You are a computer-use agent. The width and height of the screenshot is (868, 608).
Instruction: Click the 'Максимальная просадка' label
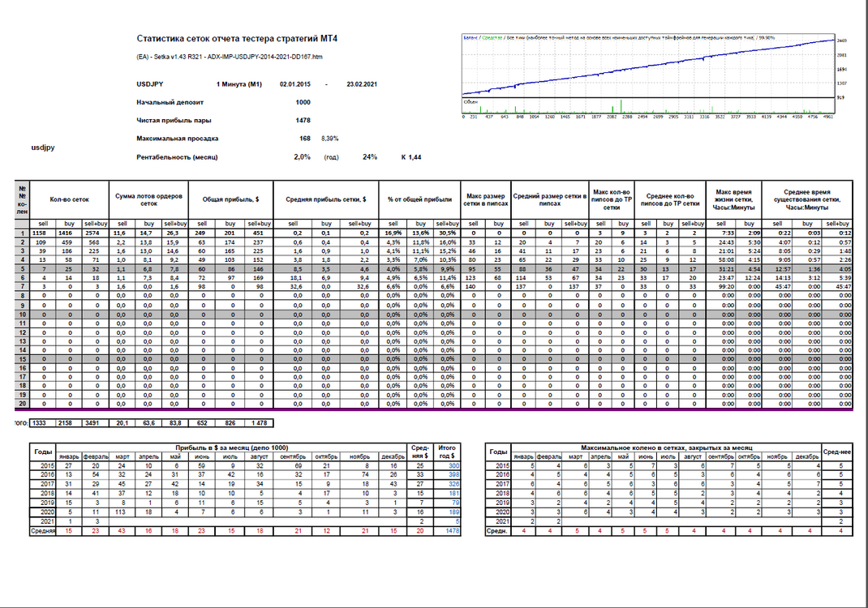(177, 139)
